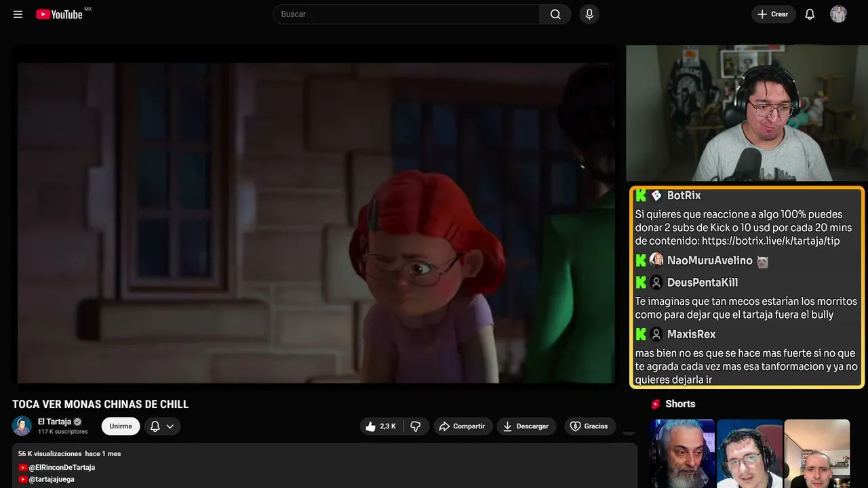Click the user avatar icon beside DeusPentaKill
Viewport: 868px width, 488px height.
656,283
